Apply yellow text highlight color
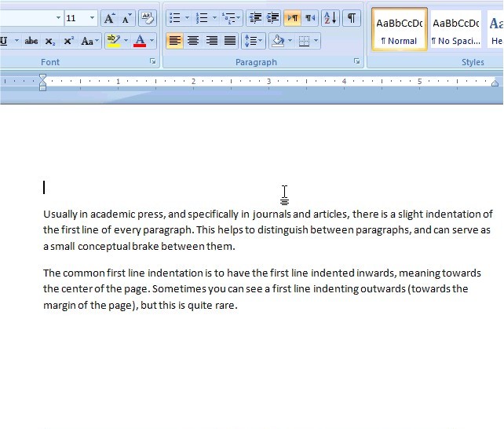 pos(114,41)
